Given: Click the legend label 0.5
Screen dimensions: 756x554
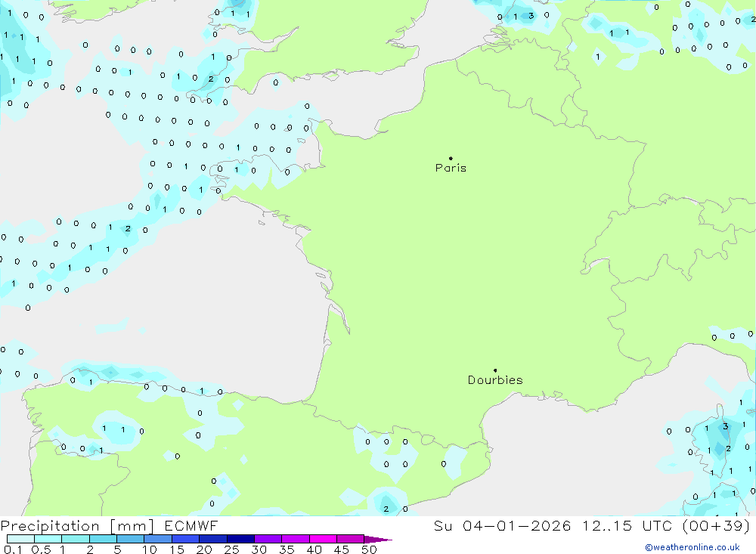Looking at the screenshot, I should 41,549.
